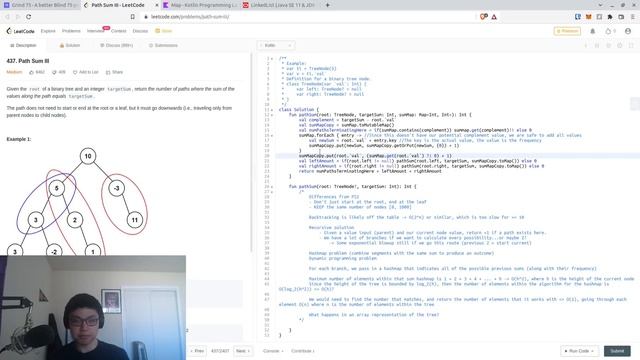Image resolution: width=640 pixels, height=360 pixels.
Task: Open a new browser tab with plus
Action: point(327,5)
